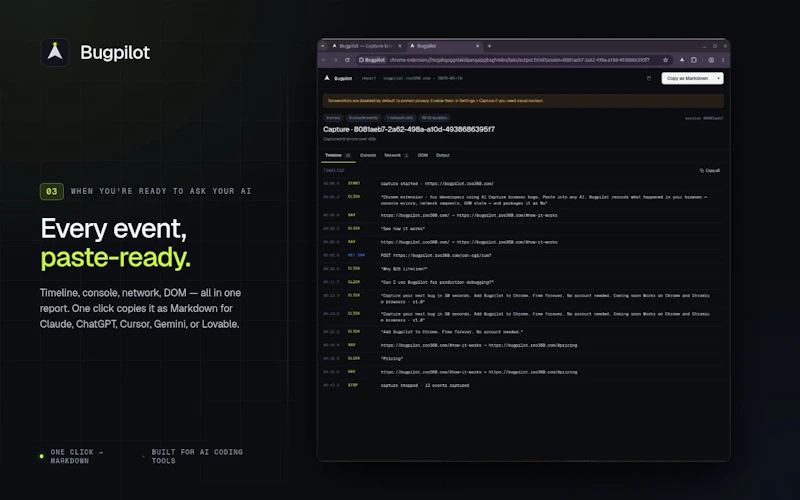Open the Chrome three-dot menu
The width and height of the screenshot is (800, 500).
tap(723, 60)
